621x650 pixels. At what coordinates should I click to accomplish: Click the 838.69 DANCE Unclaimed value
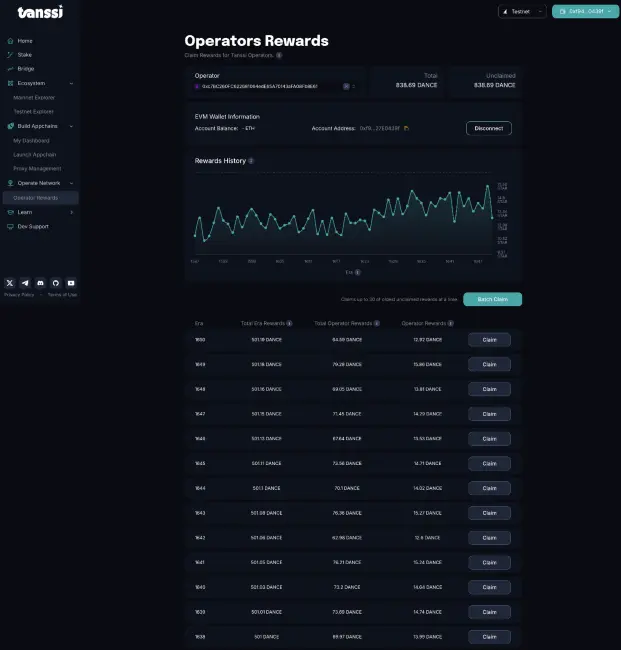pos(495,85)
